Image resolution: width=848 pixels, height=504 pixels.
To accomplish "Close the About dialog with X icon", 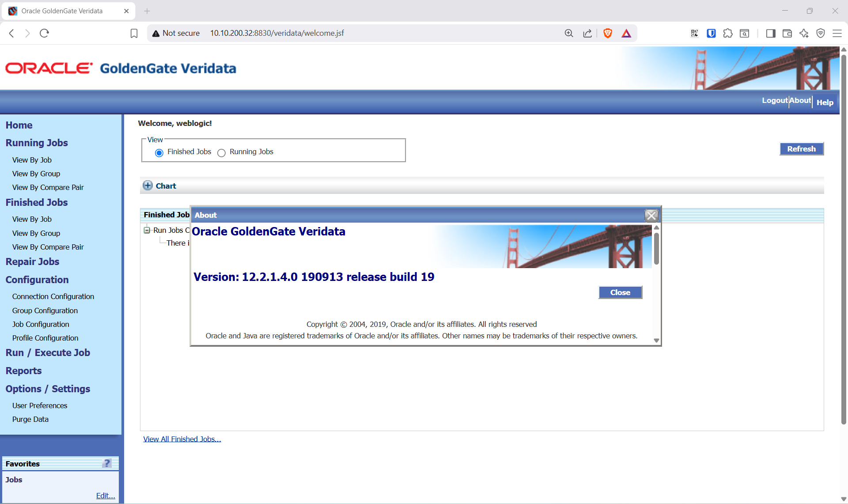I will [x=651, y=215].
